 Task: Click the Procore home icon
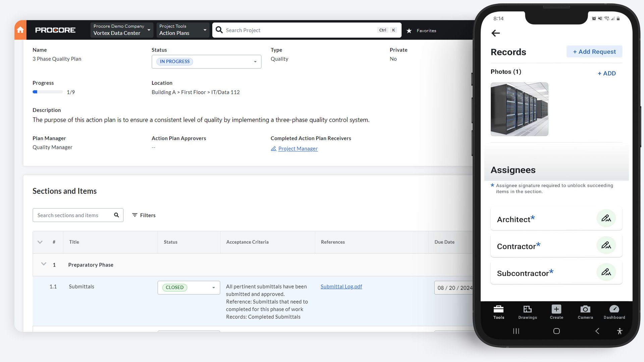click(x=21, y=30)
